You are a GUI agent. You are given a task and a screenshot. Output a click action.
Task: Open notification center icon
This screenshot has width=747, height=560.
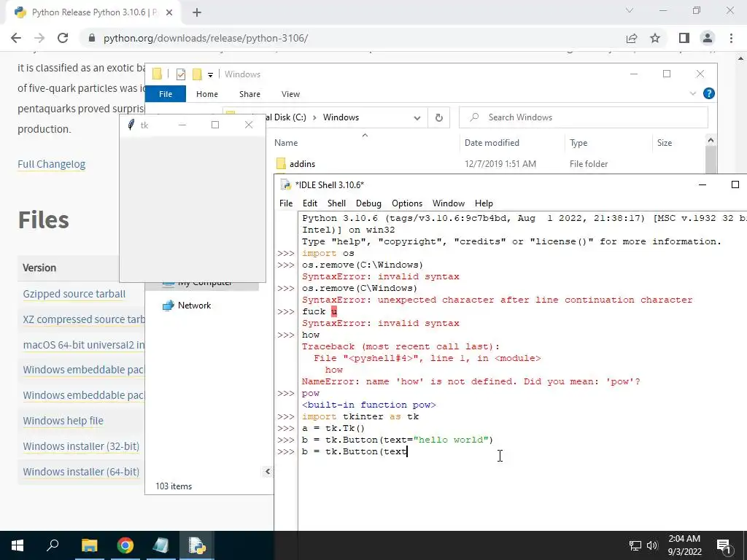pos(723,545)
